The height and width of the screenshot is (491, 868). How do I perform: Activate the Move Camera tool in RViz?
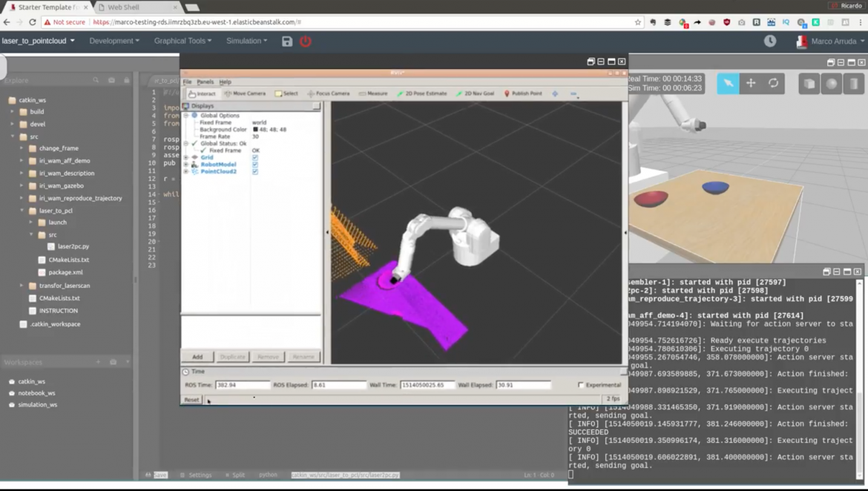point(246,93)
